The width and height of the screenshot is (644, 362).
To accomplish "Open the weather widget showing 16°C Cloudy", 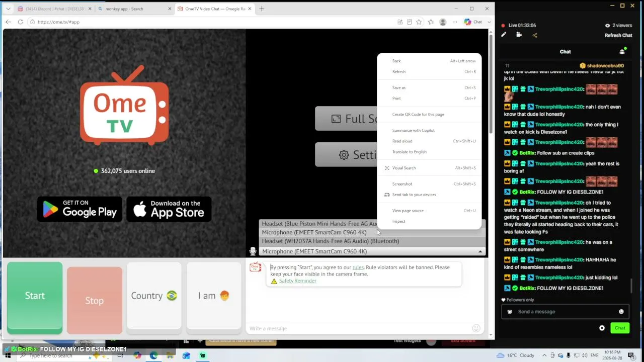I will point(516,355).
